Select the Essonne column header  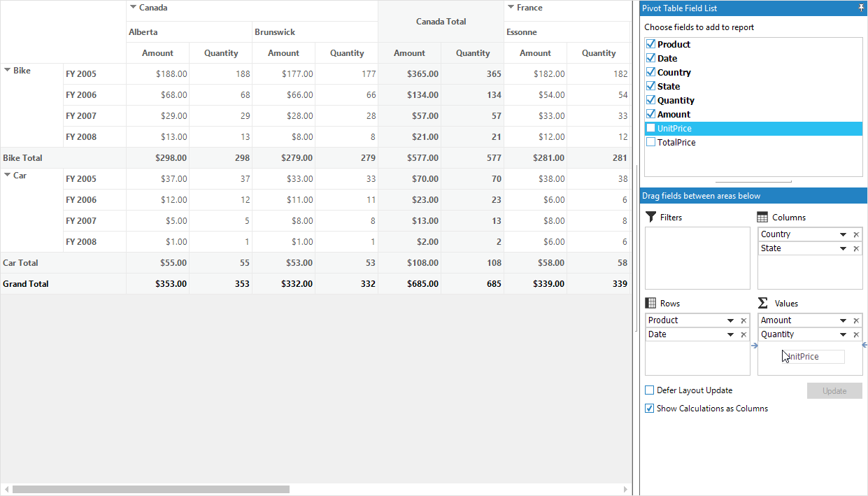(567, 32)
